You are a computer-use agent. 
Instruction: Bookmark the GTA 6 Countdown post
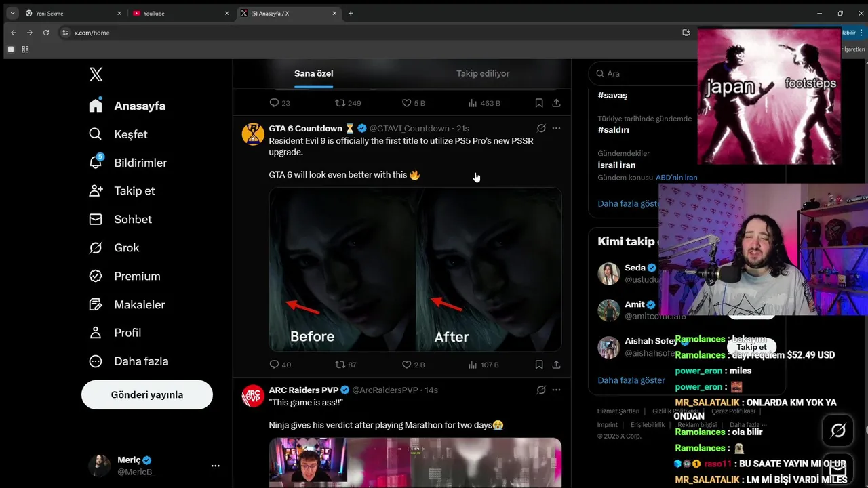coord(539,365)
